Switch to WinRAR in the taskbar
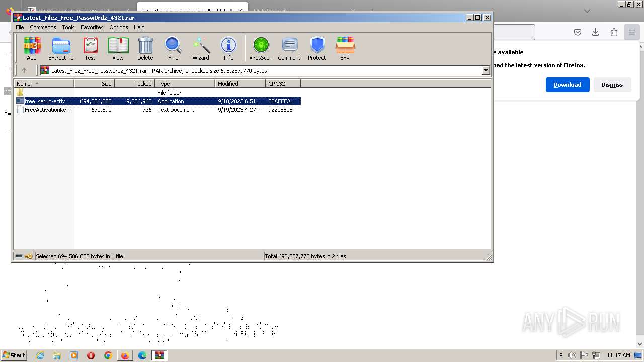The height and width of the screenshot is (362, 644). tap(159, 355)
